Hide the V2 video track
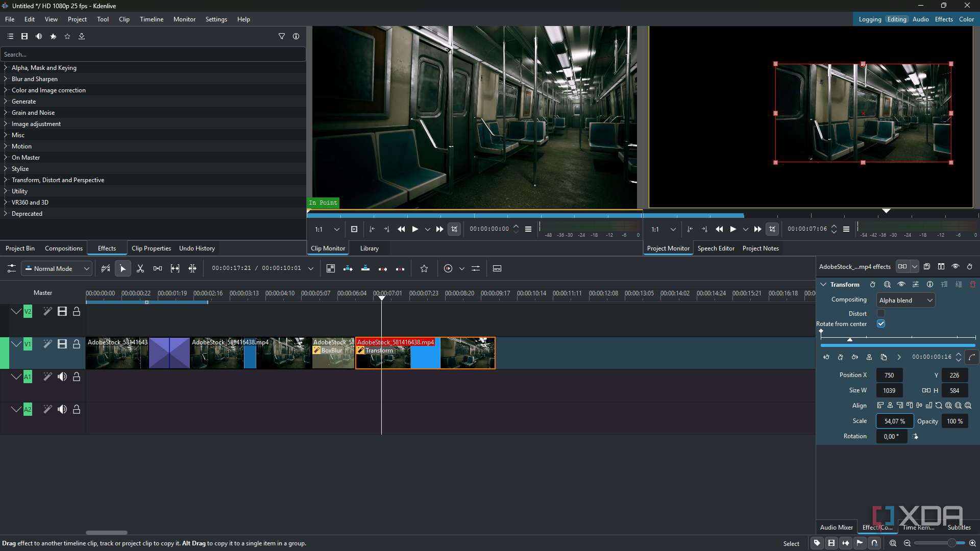This screenshot has width=980, height=551. point(62,311)
